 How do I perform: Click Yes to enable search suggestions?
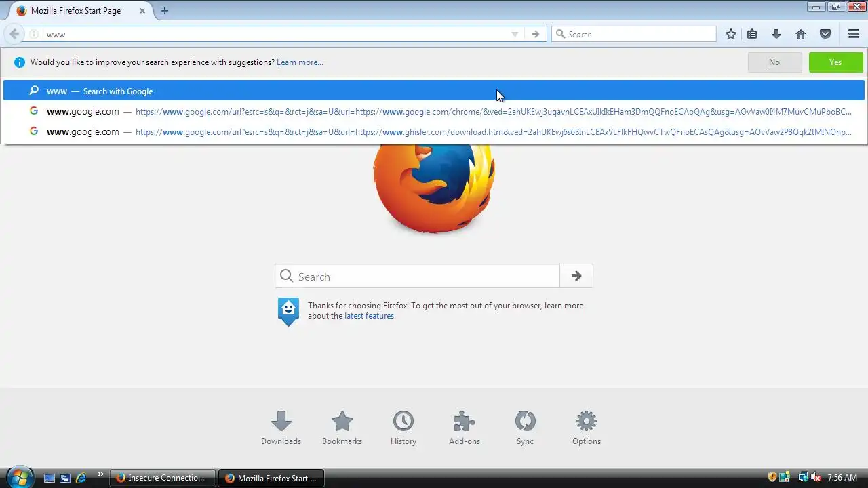(x=835, y=62)
